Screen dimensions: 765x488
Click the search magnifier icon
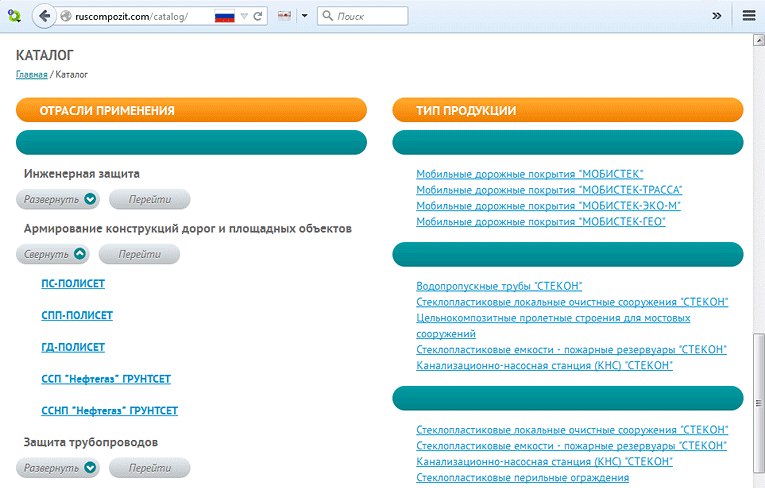pyautogui.click(x=328, y=17)
